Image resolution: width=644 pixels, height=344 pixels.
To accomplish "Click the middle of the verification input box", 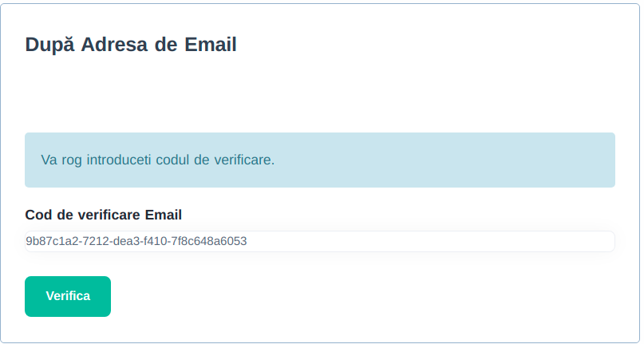I will coord(320,241).
